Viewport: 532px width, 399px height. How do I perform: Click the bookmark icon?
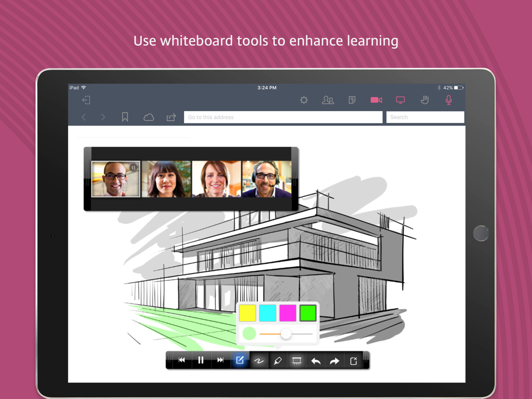(125, 117)
